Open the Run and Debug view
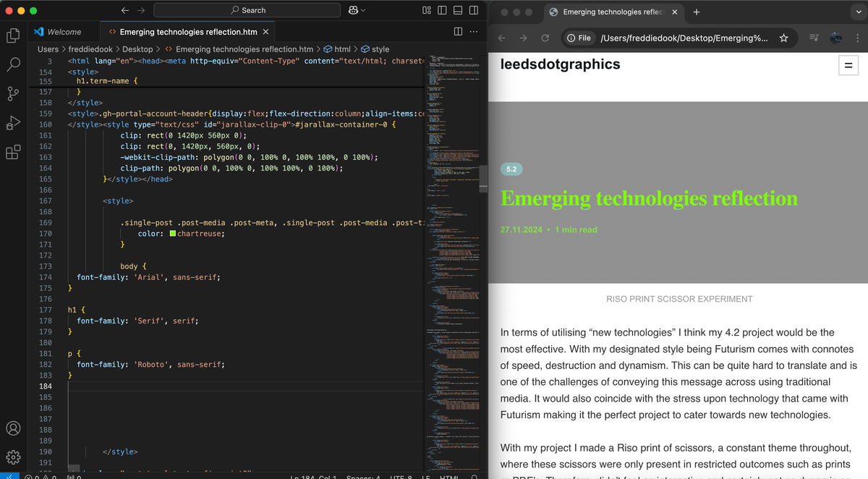868x479 pixels. pos(13,123)
